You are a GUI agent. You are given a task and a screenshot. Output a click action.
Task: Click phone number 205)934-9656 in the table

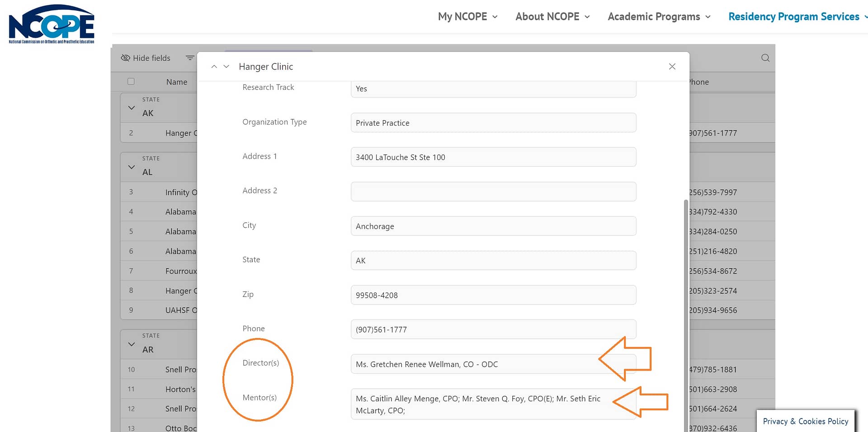[713, 310]
